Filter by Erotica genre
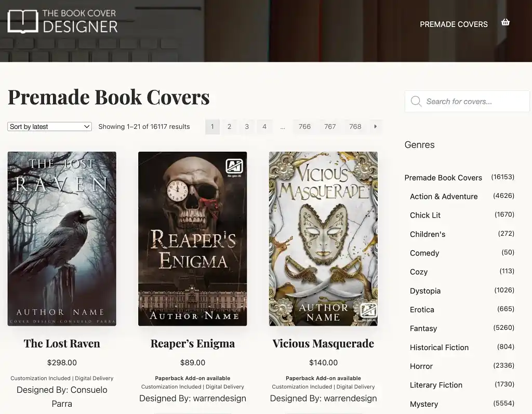Screen dimensions: 532x414 pos(422,310)
